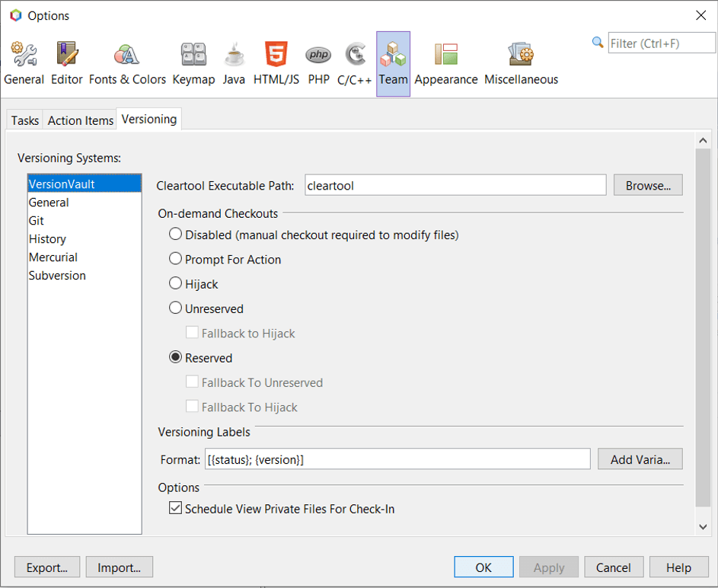Viewport: 718px width, 588px height.
Task: Select Git in versioning systems list
Action: pyautogui.click(x=85, y=221)
